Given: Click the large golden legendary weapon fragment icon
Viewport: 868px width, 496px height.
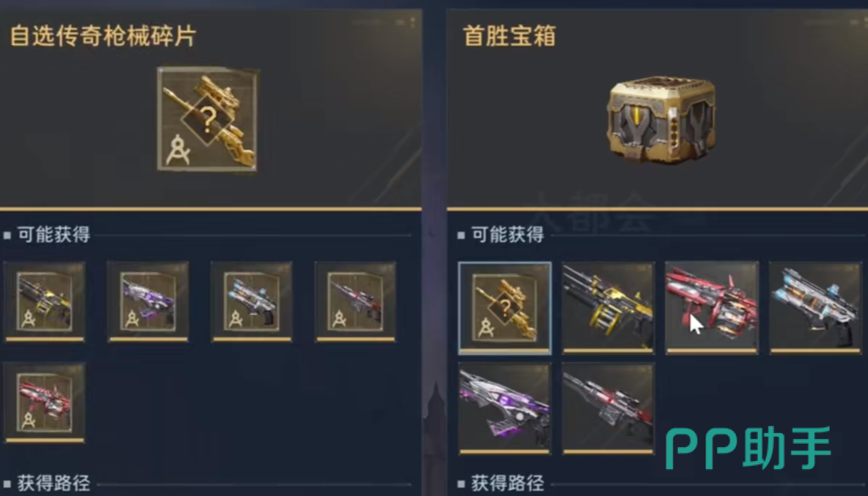Looking at the screenshot, I should coord(207,119).
